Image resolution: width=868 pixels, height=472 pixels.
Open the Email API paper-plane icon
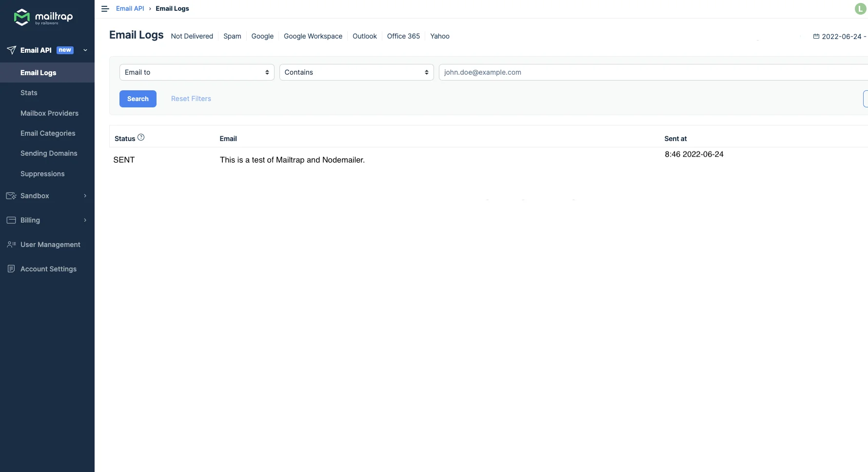[11, 49]
